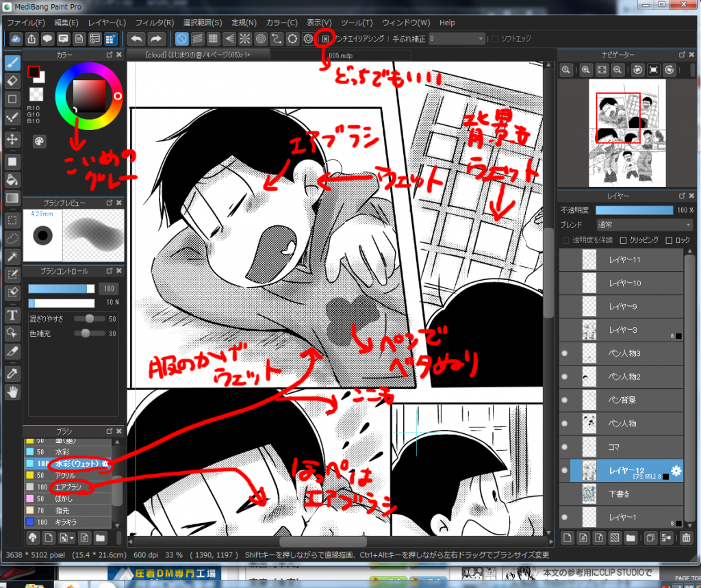This screenshot has height=588, width=701.
Task: Select the Eyedropper tool
Action: tap(12, 373)
